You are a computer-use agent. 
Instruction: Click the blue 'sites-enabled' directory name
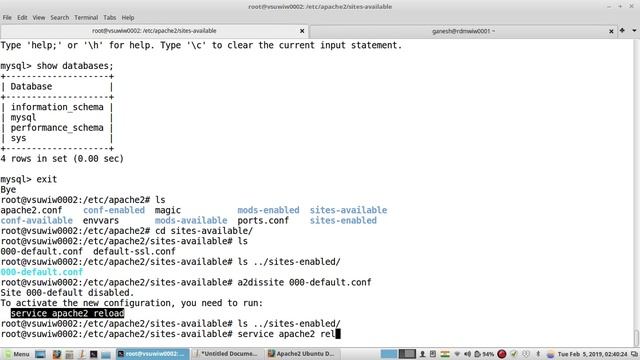[x=343, y=221]
